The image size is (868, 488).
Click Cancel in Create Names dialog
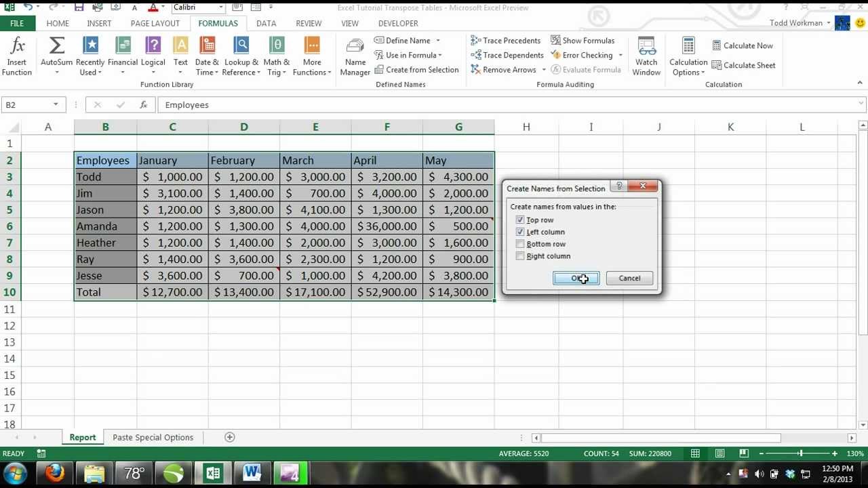(629, 278)
